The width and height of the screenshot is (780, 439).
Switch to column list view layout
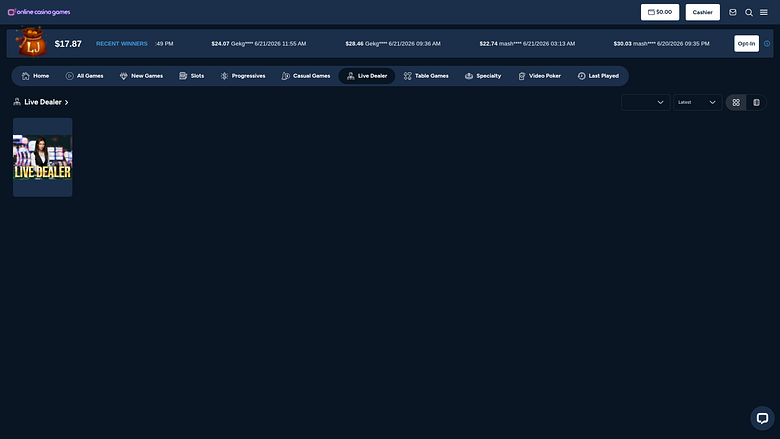pyautogui.click(x=756, y=102)
